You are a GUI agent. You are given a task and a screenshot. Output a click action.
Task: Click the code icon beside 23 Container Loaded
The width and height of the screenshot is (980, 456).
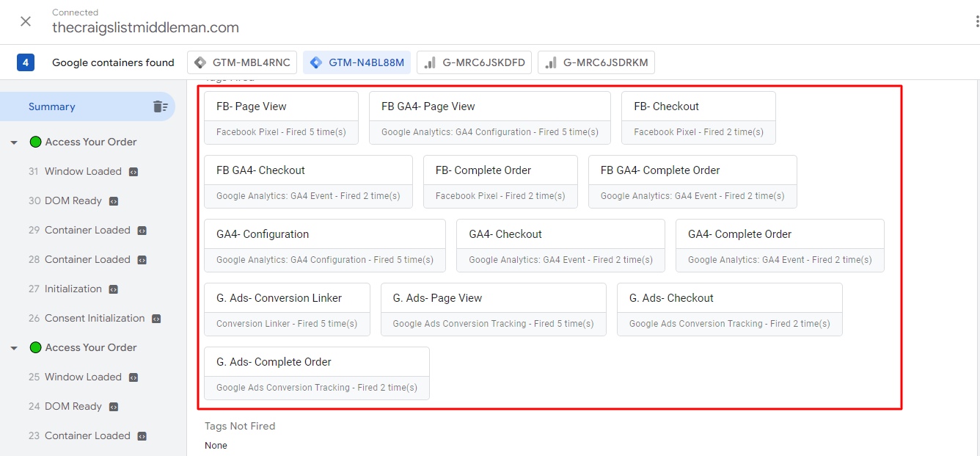142,436
